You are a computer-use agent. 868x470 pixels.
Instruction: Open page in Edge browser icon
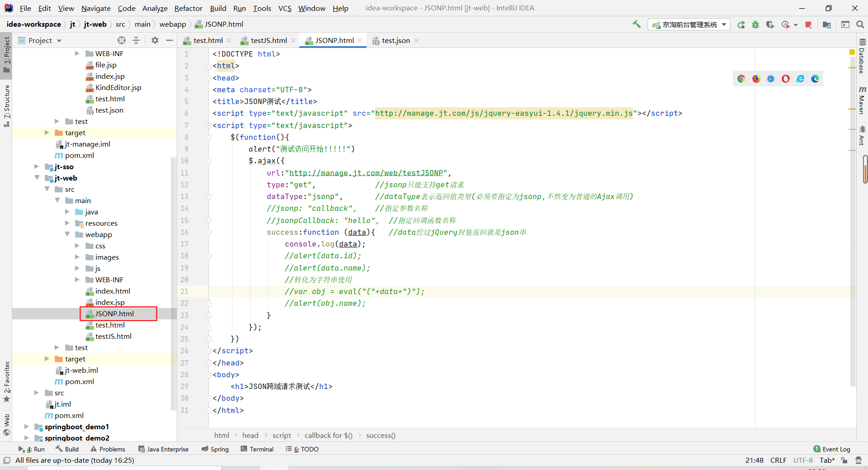tap(815, 79)
